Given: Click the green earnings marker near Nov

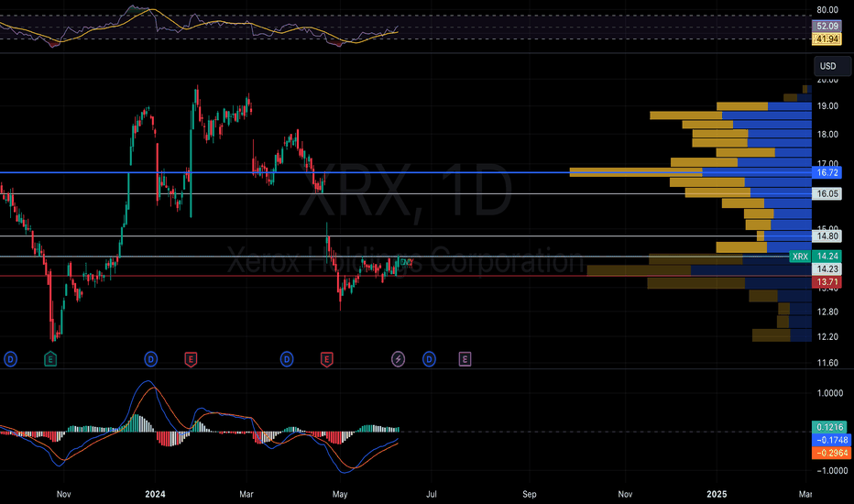Looking at the screenshot, I should tap(50, 359).
